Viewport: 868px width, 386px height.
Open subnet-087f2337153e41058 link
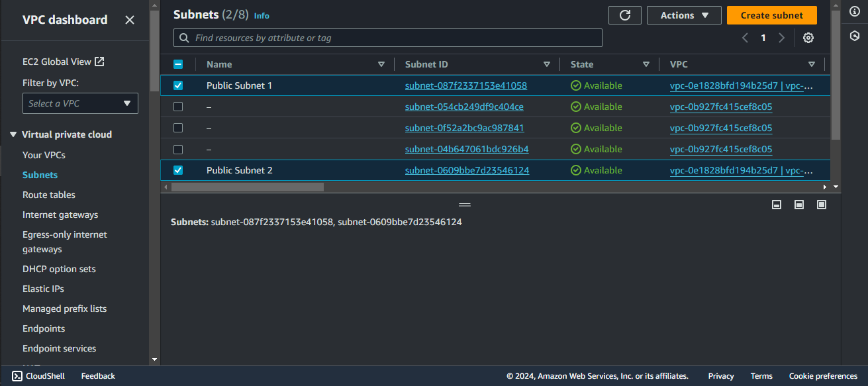tap(466, 85)
